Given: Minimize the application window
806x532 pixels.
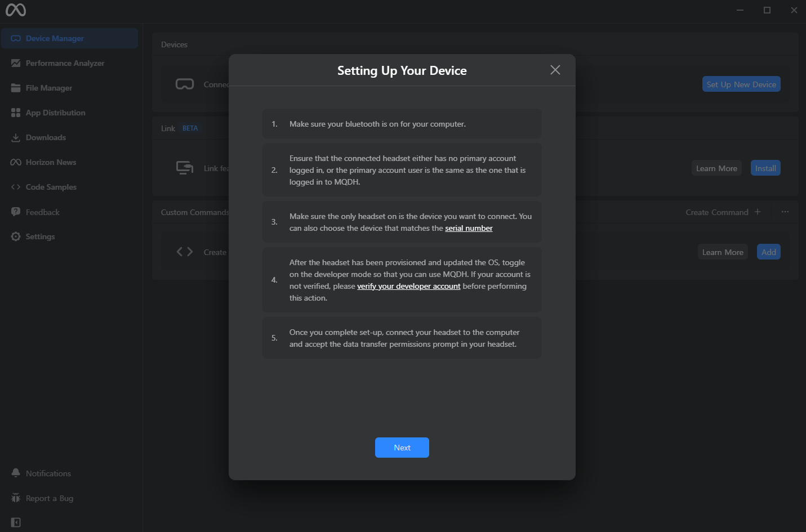Looking at the screenshot, I should 740,10.
